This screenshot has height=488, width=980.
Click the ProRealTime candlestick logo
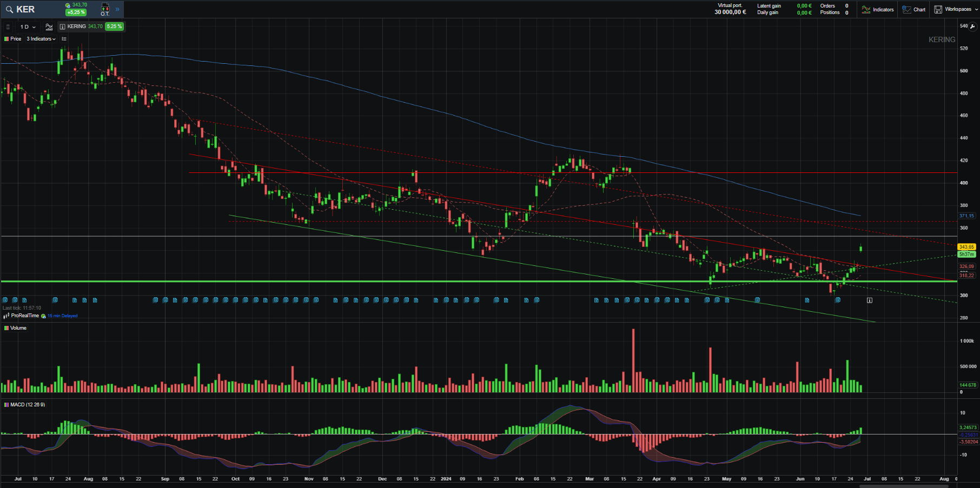coord(6,316)
